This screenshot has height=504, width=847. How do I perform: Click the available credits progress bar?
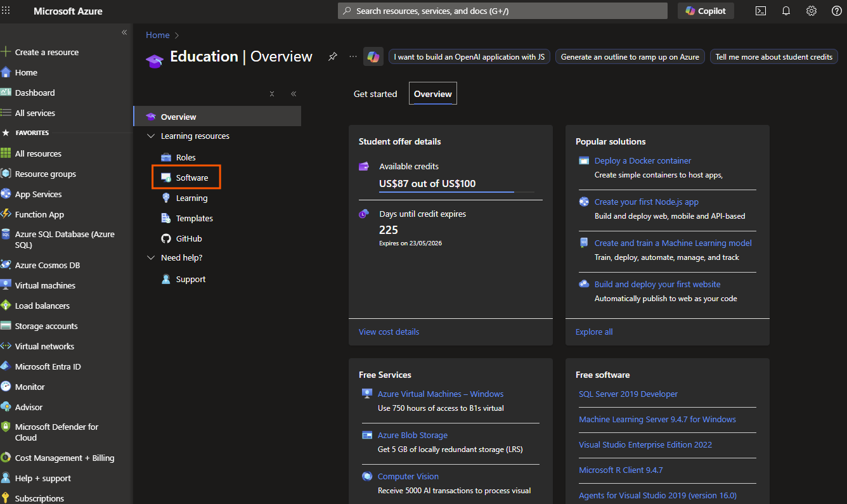point(456,191)
